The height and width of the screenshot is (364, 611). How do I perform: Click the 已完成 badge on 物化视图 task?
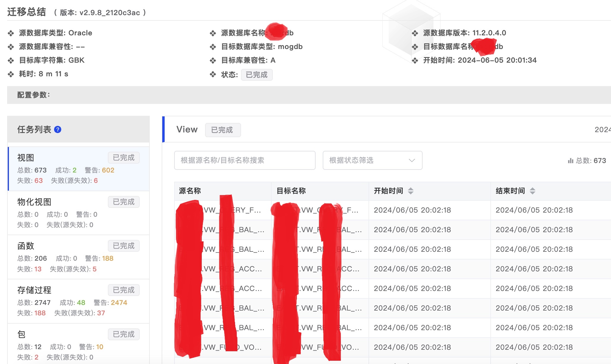[x=124, y=202]
